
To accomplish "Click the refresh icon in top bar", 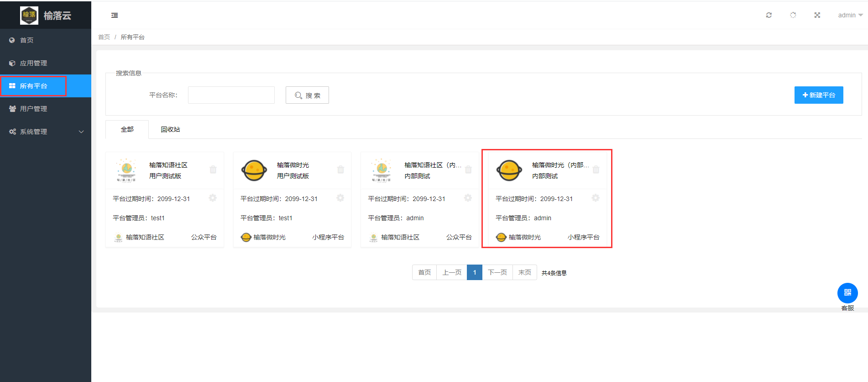I will (x=769, y=15).
